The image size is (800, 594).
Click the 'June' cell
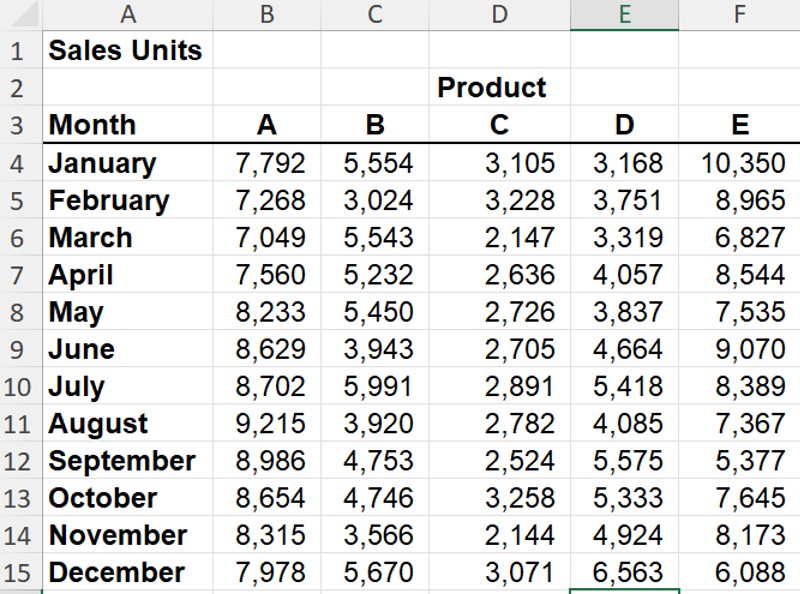(128, 349)
